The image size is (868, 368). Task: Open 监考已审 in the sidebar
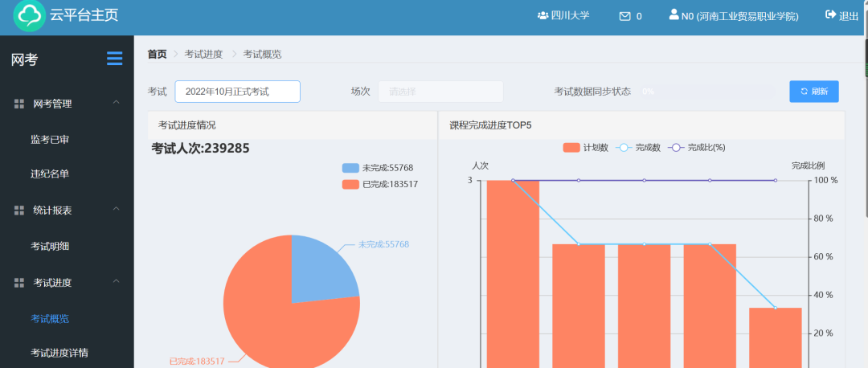pyautogui.click(x=50, y=140)
